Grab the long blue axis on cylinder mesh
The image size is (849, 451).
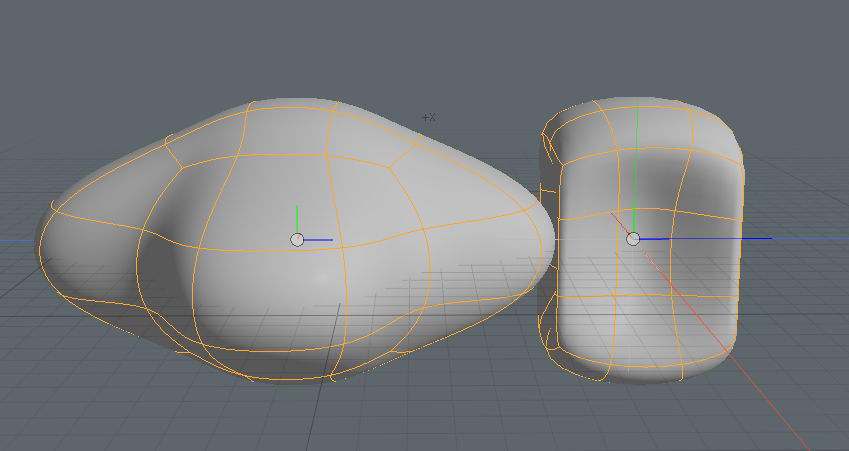coord(706,238)
